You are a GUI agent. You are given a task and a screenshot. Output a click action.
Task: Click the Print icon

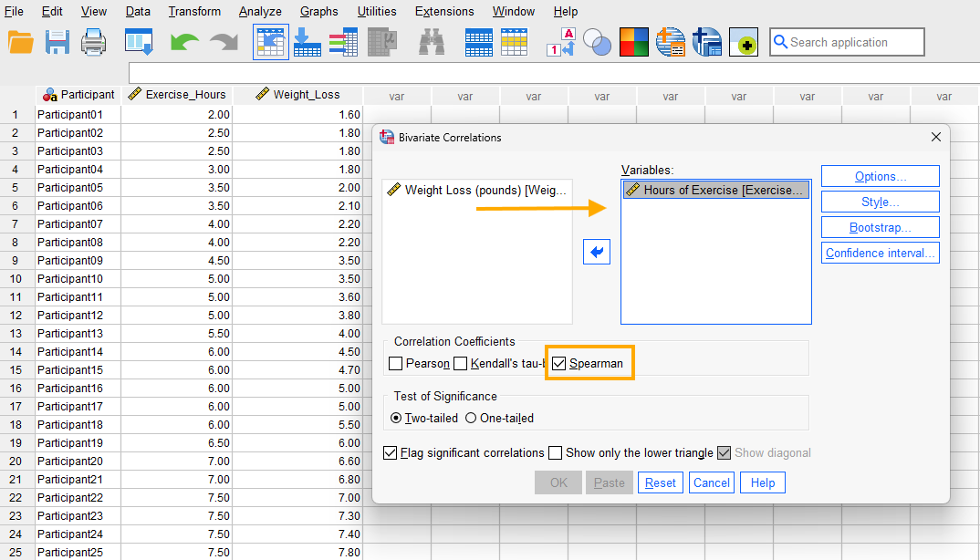pos(92,42)
